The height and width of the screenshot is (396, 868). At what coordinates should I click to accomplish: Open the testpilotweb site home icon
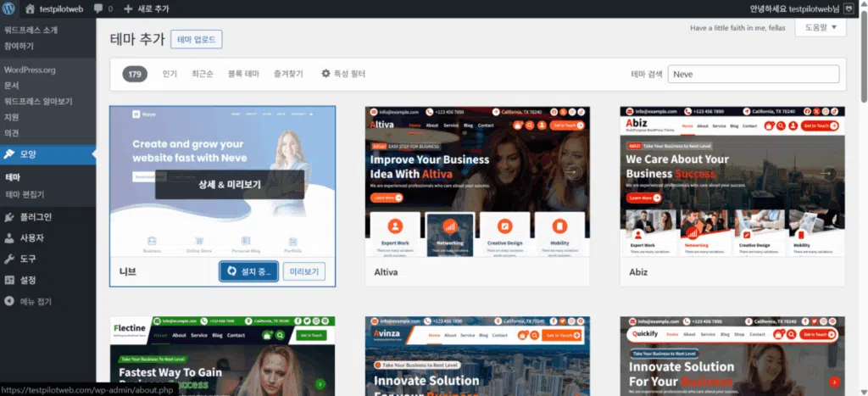pyautogui.click(x=30, y=8)
